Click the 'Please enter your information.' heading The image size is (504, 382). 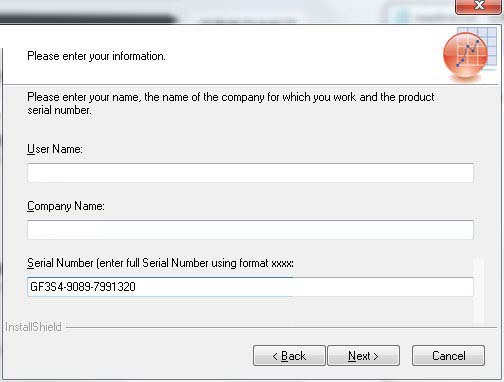click(96, 56)
